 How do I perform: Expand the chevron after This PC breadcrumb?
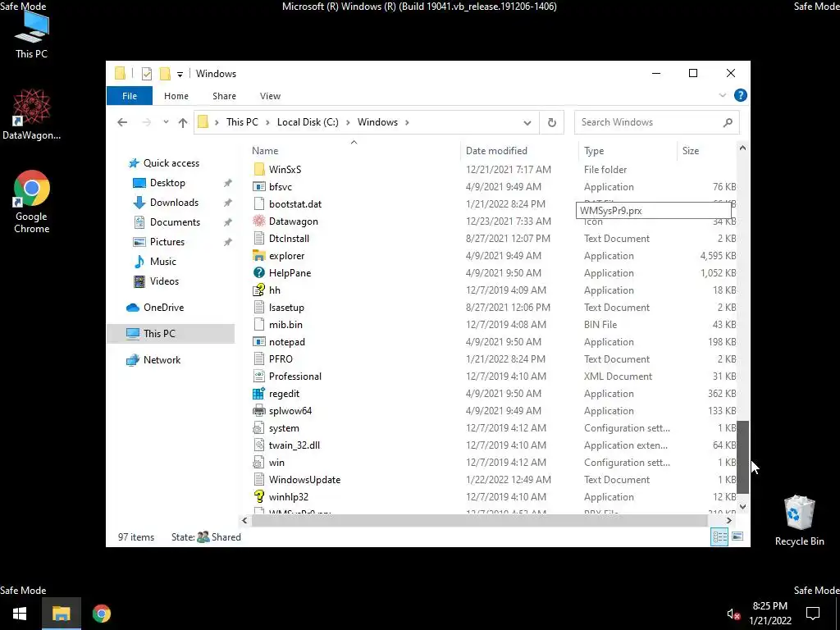click(267, 122)
